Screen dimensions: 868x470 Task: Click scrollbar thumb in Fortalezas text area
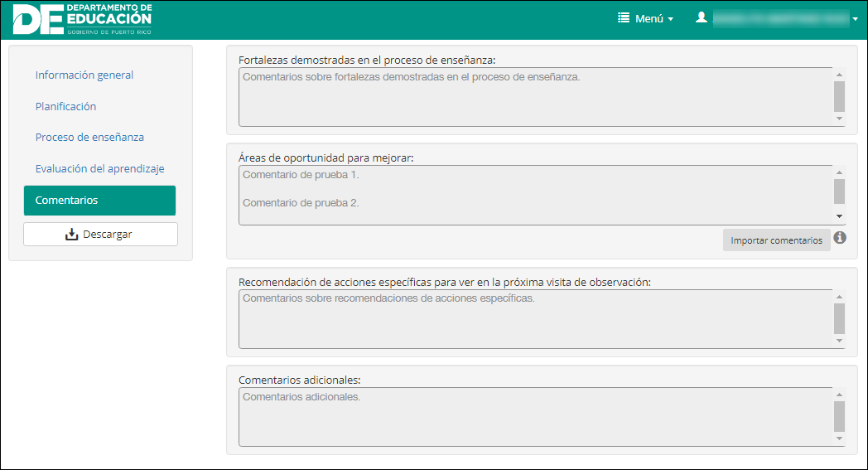pos(839,96)
